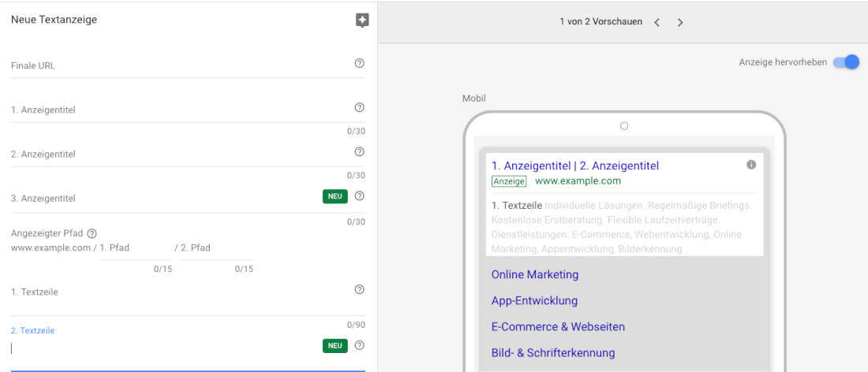Click NEU badge beside 3. Anzeigentitel

335,196
